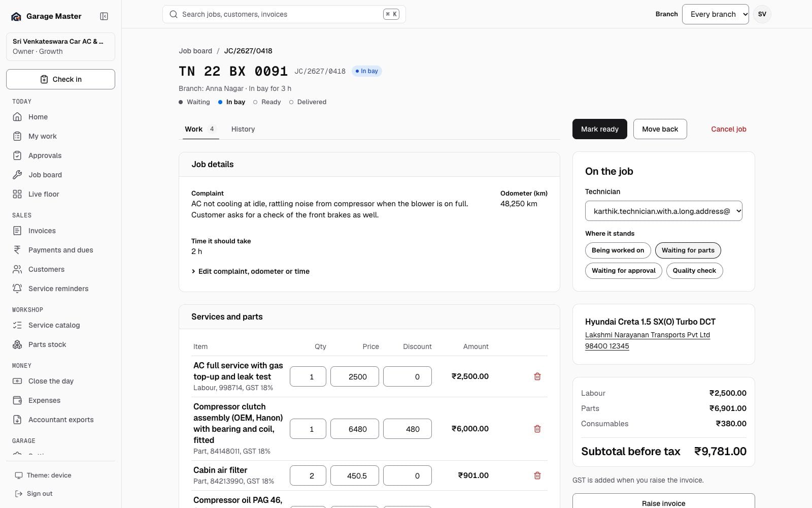812x508 pixels.
Task: Delete Cabin air filter line item
Action: tap(537, 475)
